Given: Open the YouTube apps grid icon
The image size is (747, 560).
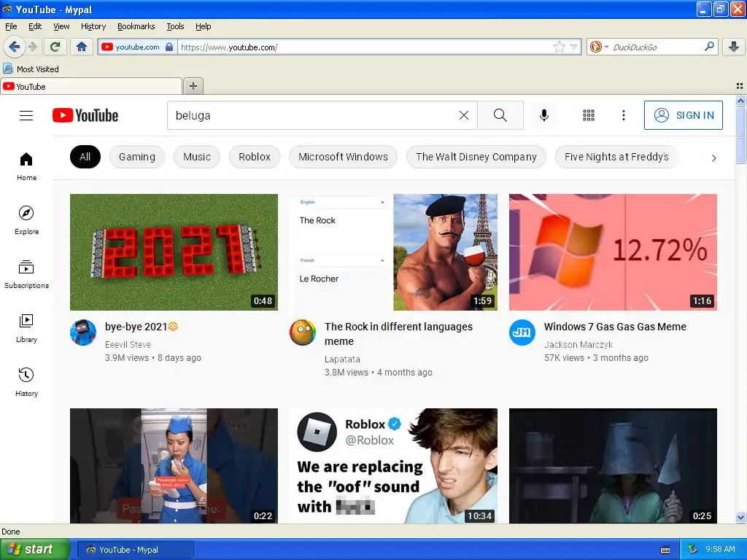Looking at the screenshot, I should tap(589, 115).
